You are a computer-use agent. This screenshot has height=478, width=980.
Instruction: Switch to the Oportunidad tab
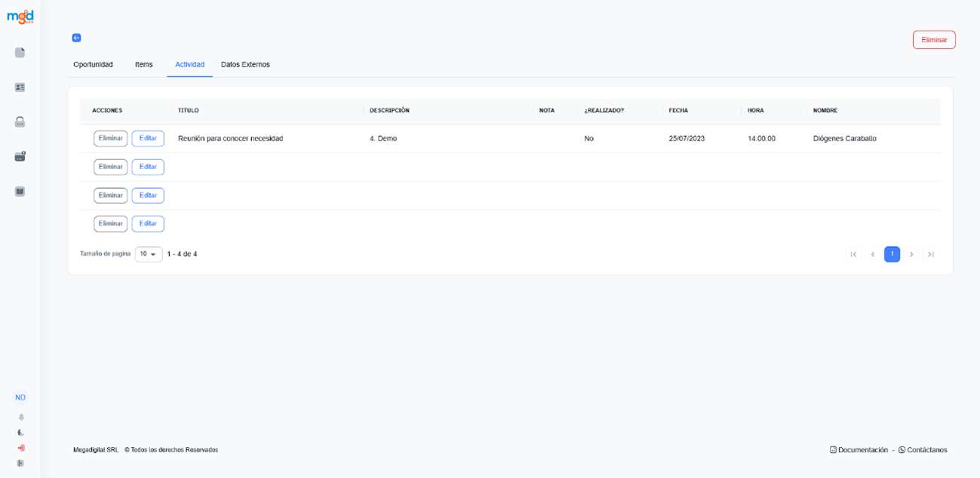[93, 65]
